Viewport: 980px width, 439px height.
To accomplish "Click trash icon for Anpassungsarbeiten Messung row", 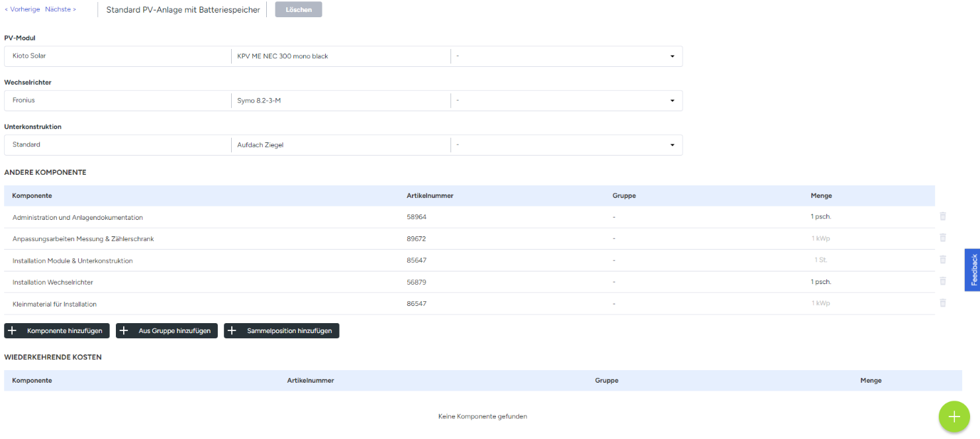I will pos(942,238).
